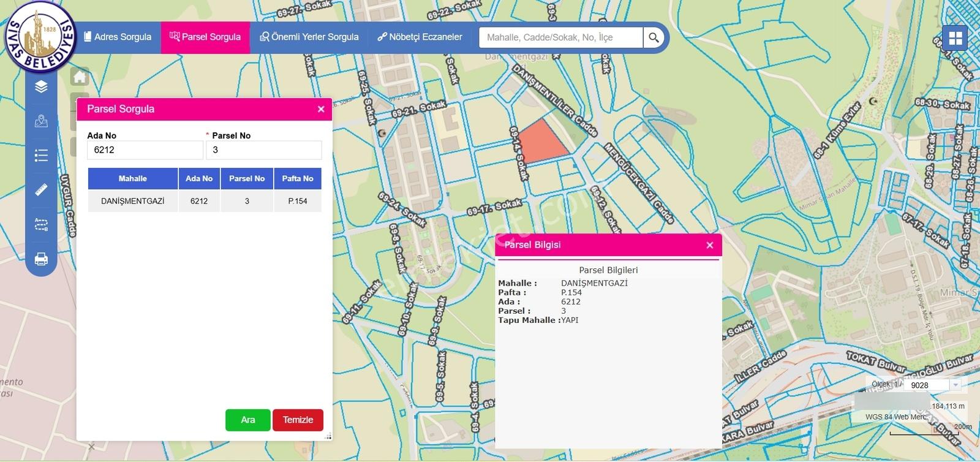Click the magnifier search button
This screenshot has height=462, width=980.
(654, 37)
